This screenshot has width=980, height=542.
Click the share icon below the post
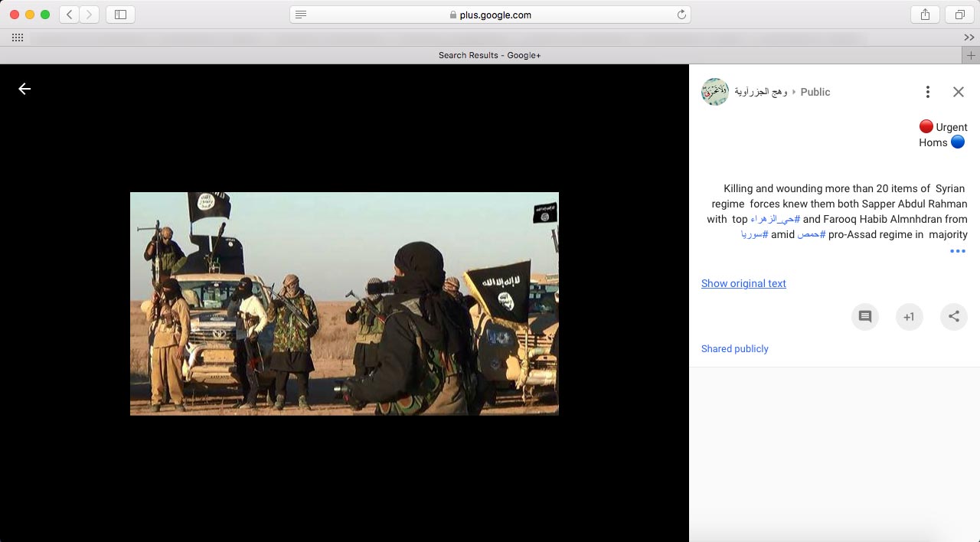coord(954,317)
